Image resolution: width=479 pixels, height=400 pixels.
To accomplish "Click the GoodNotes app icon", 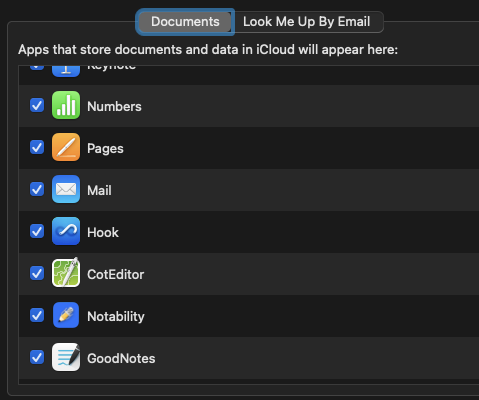I will pyautogui.click(x=66, y=357).
